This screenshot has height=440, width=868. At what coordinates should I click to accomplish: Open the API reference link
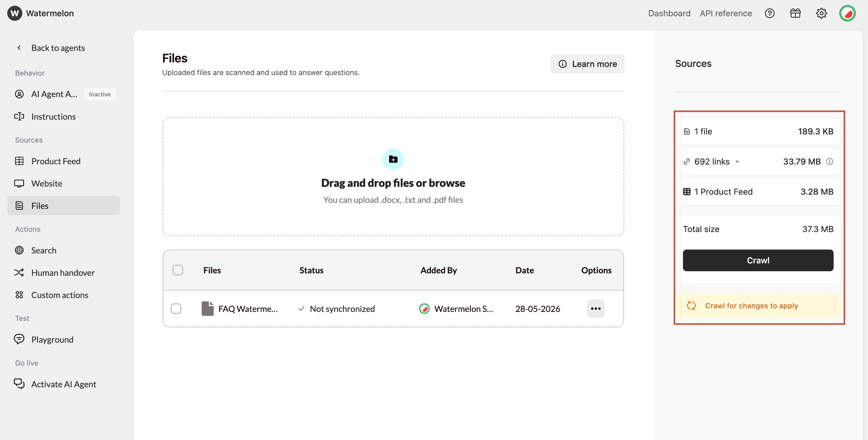click(x=726, y=13)
